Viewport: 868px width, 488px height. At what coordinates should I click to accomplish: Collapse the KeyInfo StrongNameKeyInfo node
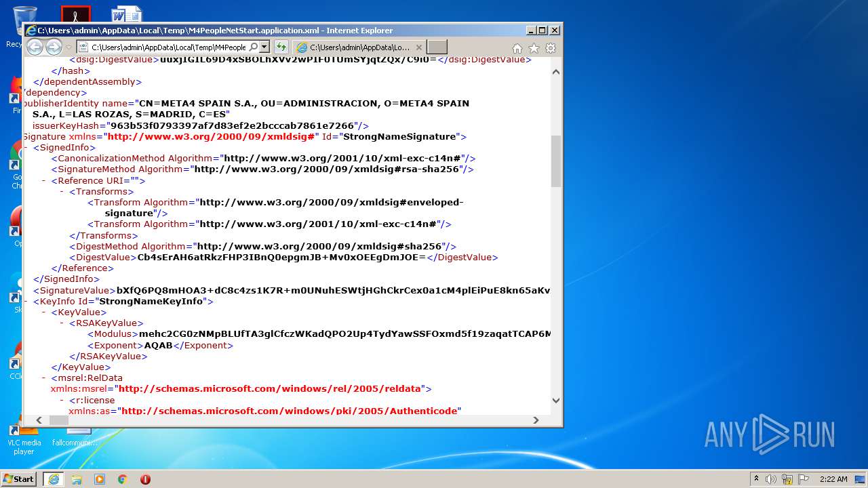click(26, 302)
